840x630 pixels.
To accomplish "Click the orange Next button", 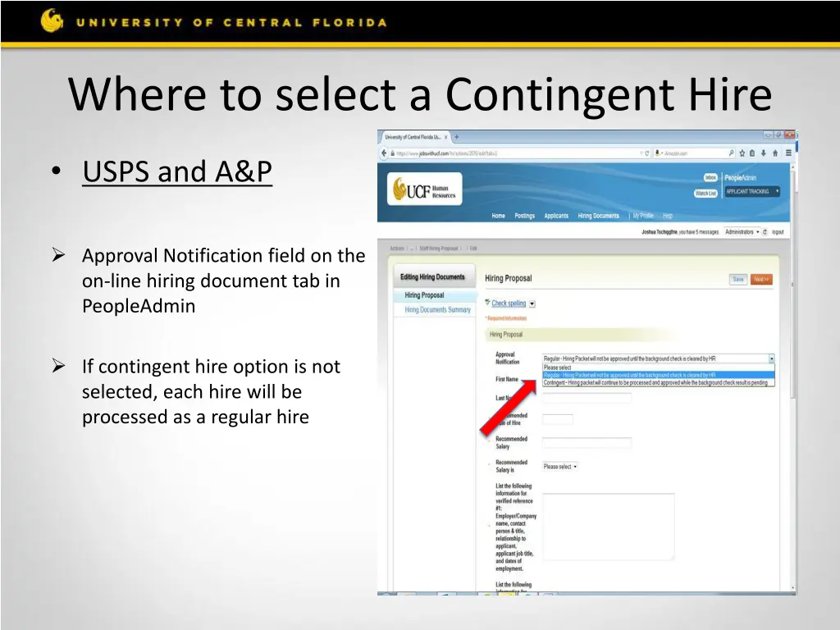I will coord(761,279).
